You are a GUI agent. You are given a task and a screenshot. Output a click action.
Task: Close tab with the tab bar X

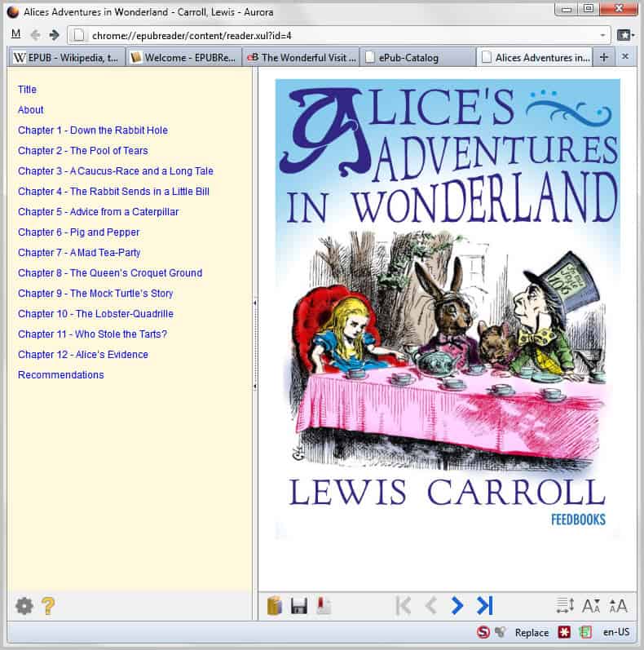click(625, 56)
